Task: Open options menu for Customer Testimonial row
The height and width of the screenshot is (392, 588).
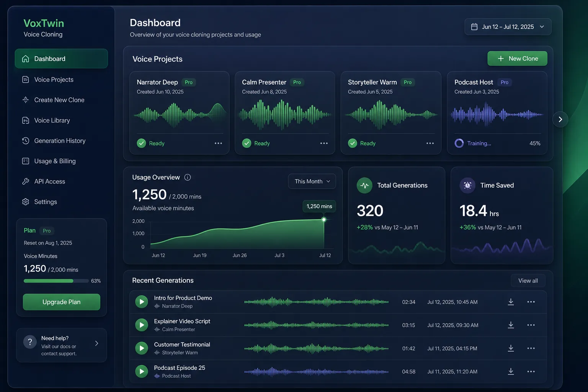Action: coord(531,348)
